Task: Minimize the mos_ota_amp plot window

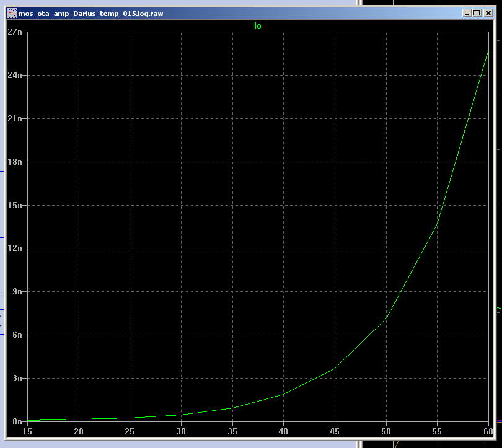Action: point(467,13)
